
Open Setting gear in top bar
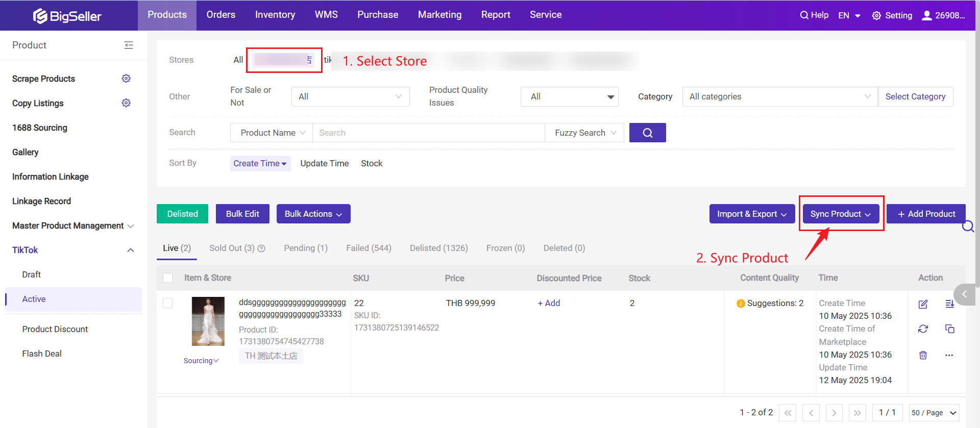(876, 15)
